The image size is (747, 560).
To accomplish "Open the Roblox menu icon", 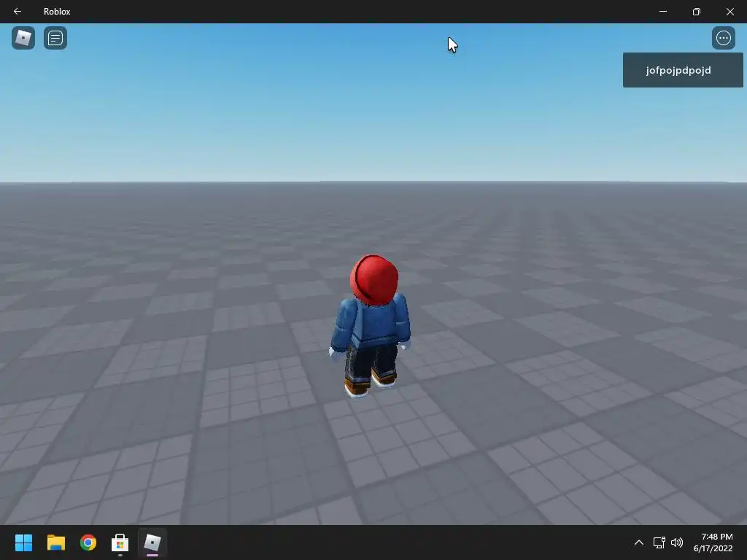I will click(23, 38).
